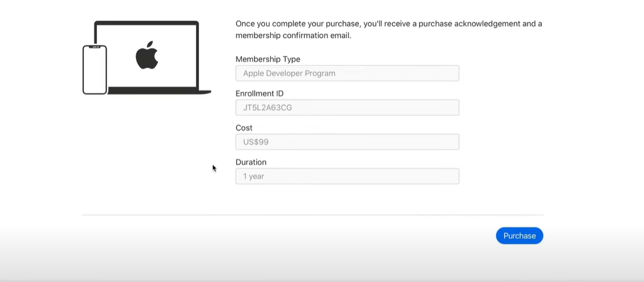Click the horizontal divider above Purchase

pos(312,215)
